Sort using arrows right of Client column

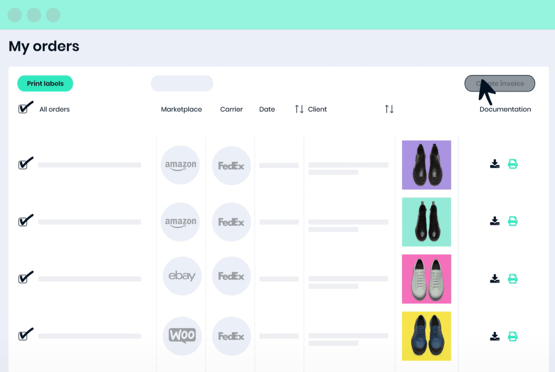pos(389,109)
